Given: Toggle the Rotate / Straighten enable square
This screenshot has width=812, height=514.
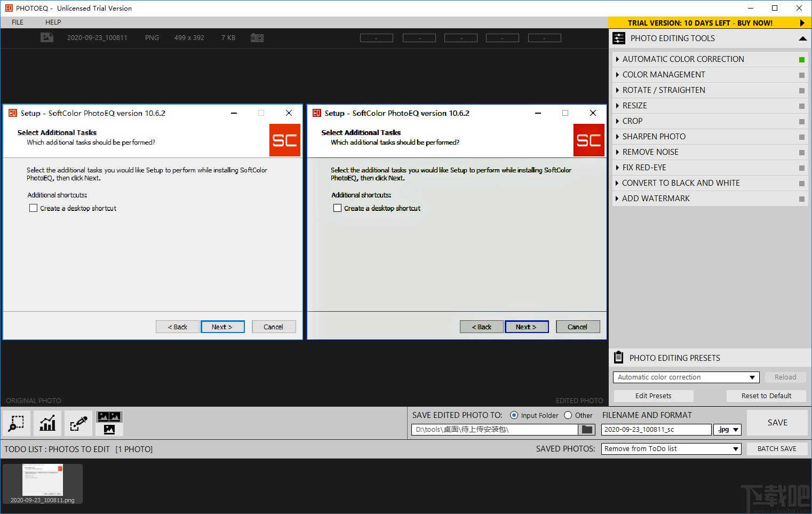Looking at the screenshot, I should pos(802,91).
